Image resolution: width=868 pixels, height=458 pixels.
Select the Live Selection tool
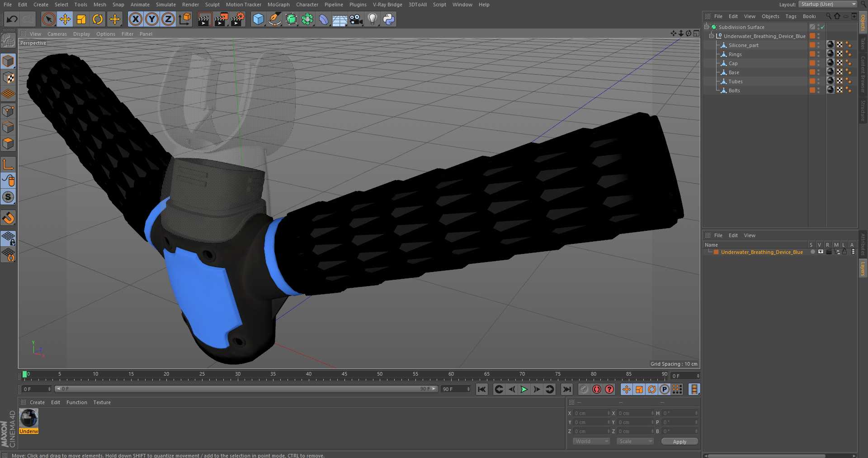(x=48, y=19)
